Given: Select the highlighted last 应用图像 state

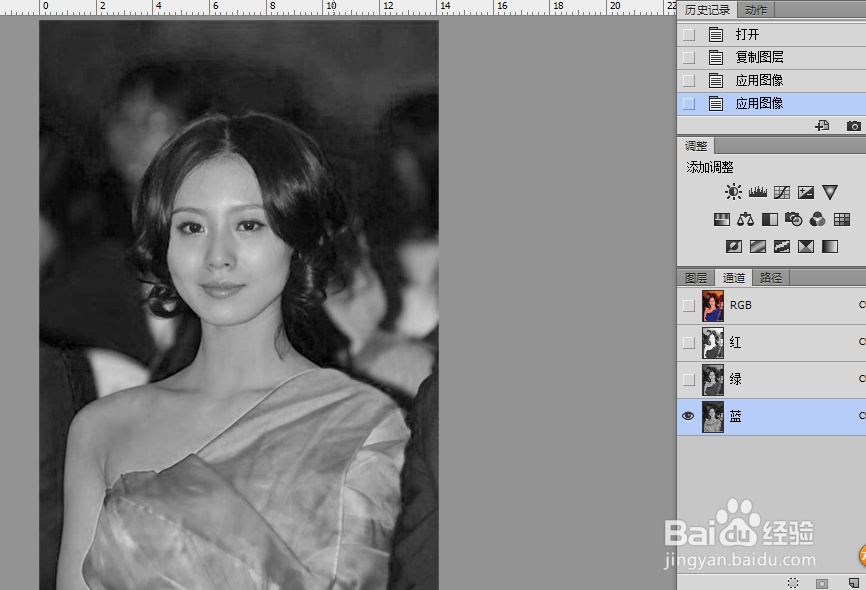Looking at the screenshot, I should point(772,103).
